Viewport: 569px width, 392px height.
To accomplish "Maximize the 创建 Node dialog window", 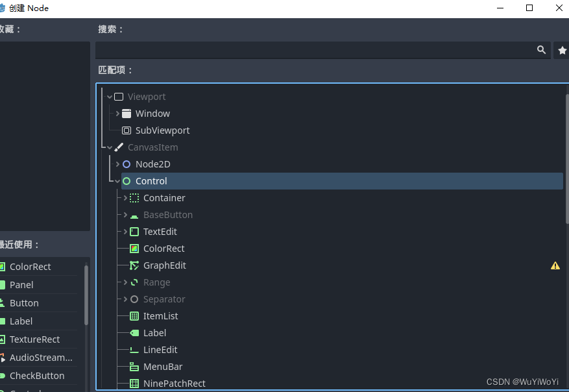I will 529,8.
